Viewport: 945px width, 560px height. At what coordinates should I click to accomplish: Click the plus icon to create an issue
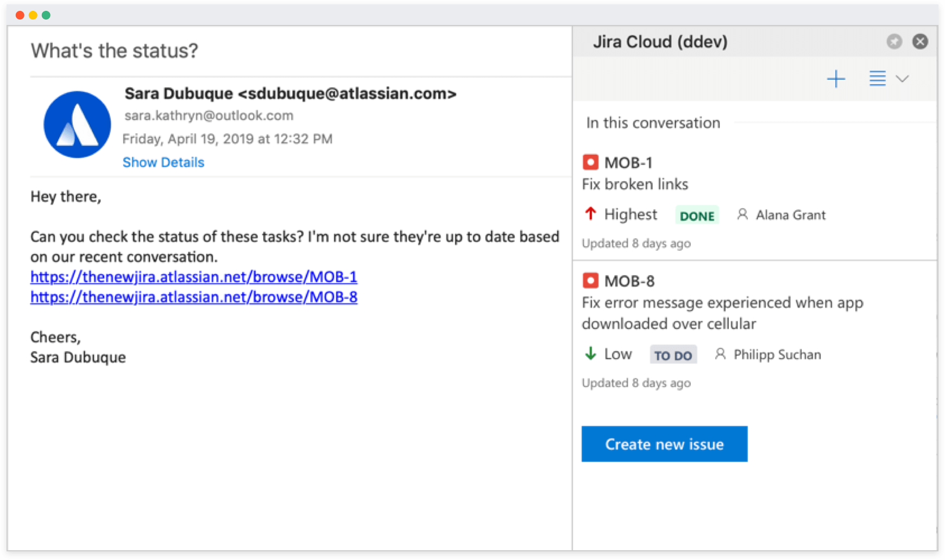click(x=836, y=79)
